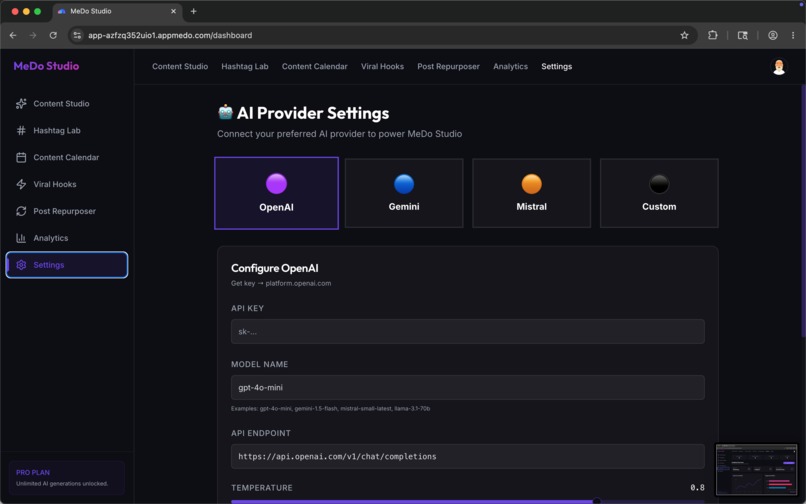Click the Settings gear icon in sidebar
Image resolution: width=806 pixels, height=504 pixels.
pyautogui.click(x=21, y=265)
